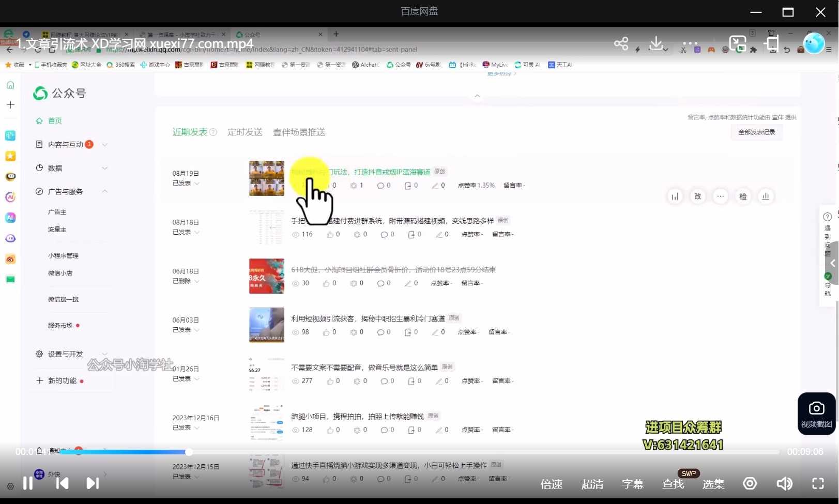Expand the 内容与互动 sidebar section

pos(105,145)
